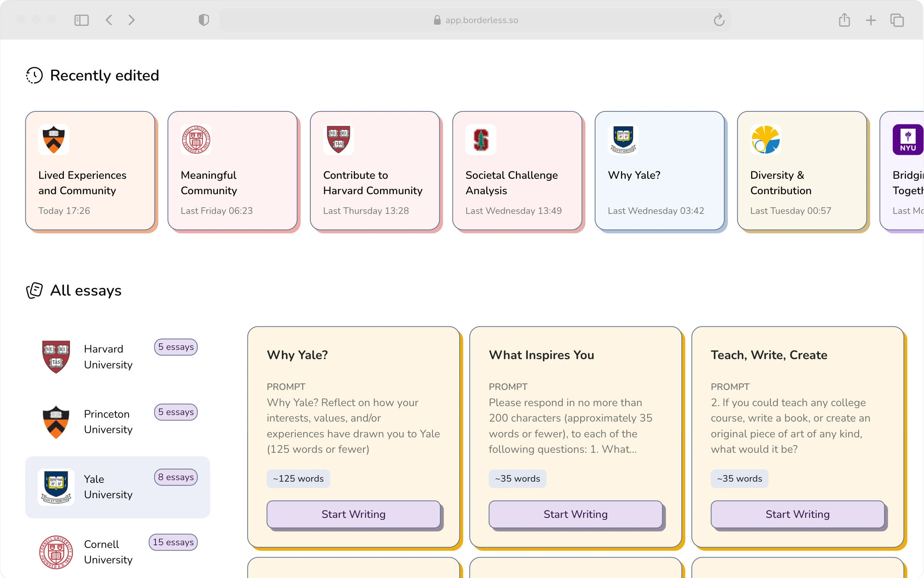Open Cornell University's 15 essays badge

[173, 542]
